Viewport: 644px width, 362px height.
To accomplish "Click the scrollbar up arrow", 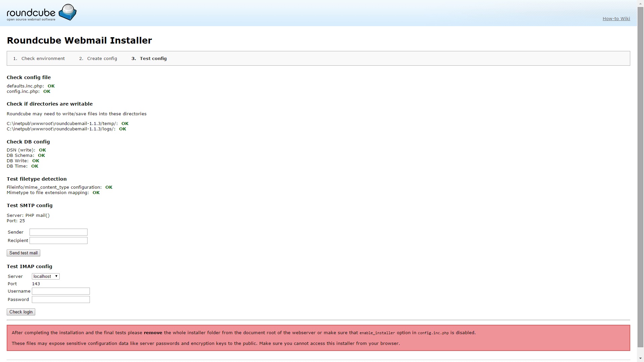I will coord(640,3).
